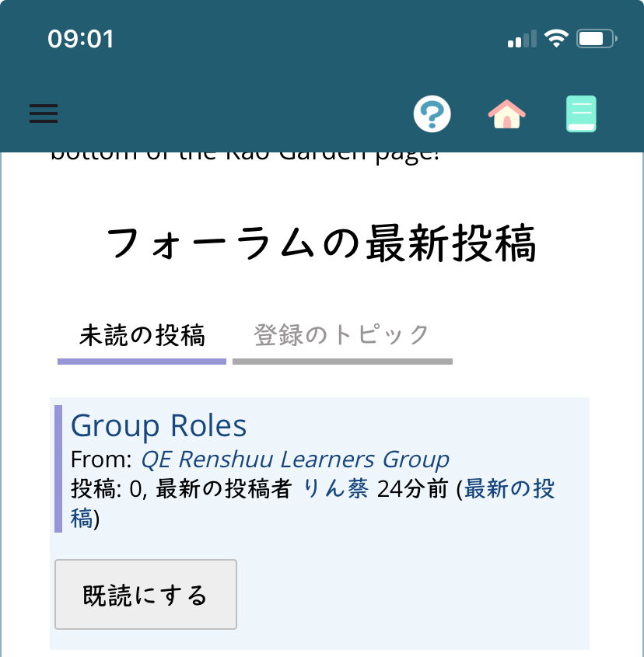
Task: Open the teal book dictionary icon
Action: click(x=581, y=114)
